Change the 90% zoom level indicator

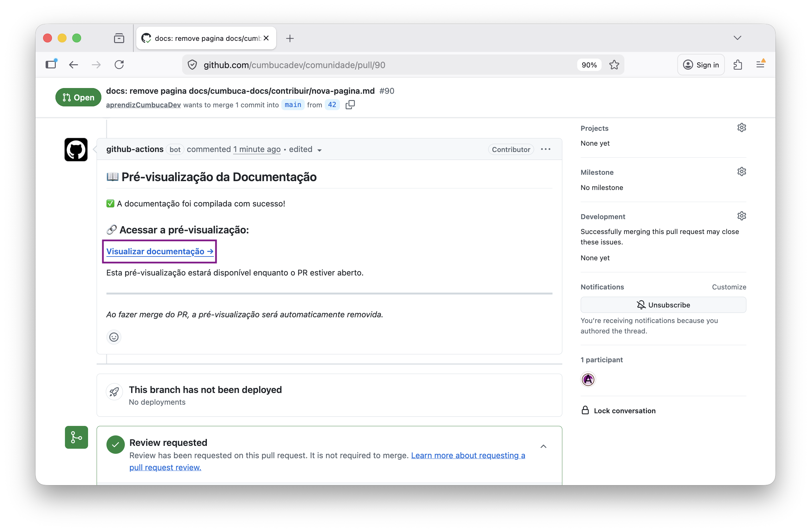click(589, 65)
